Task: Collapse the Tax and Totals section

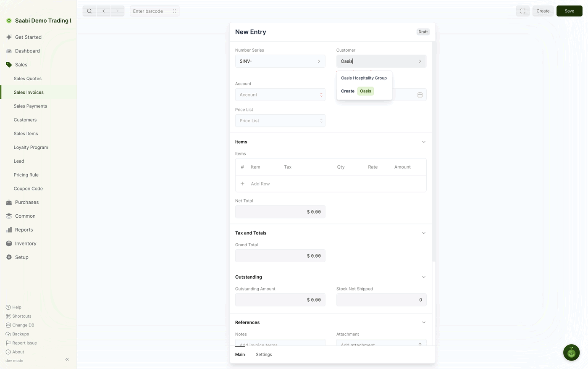Action: [x=423, y=233]
